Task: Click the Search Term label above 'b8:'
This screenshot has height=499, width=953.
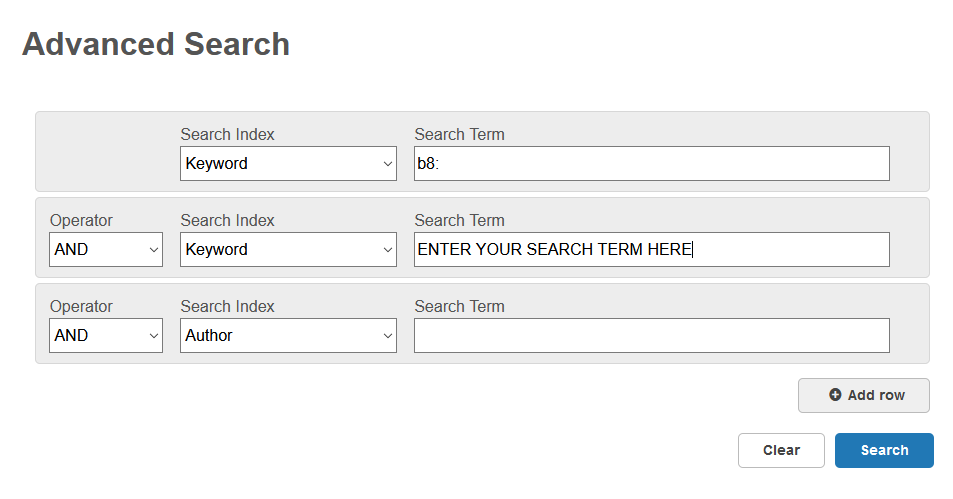Action: tap(459, 134)
